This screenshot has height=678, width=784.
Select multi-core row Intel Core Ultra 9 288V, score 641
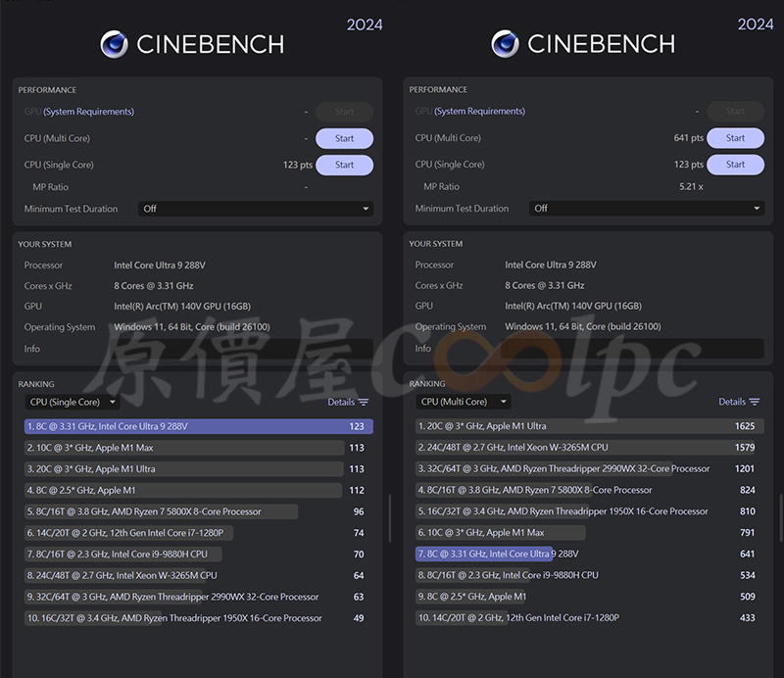590,554
